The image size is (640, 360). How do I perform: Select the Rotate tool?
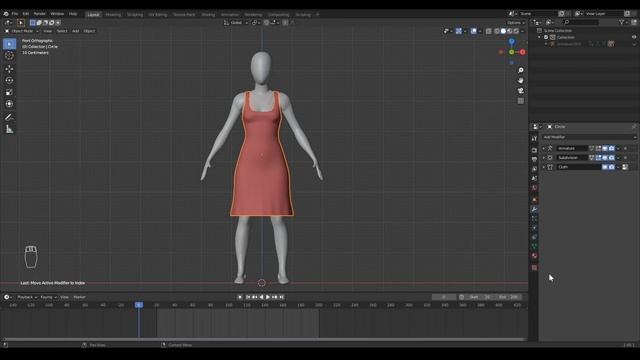click(9, 80)
